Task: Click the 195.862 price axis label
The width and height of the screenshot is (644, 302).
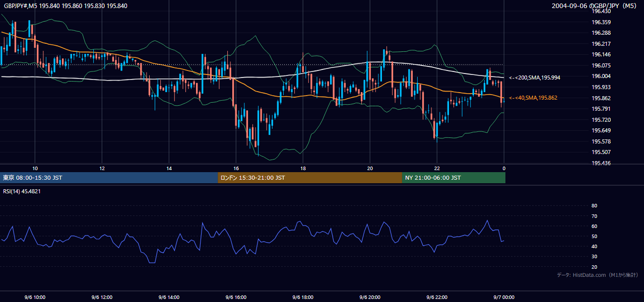Action: coord(601,98)
